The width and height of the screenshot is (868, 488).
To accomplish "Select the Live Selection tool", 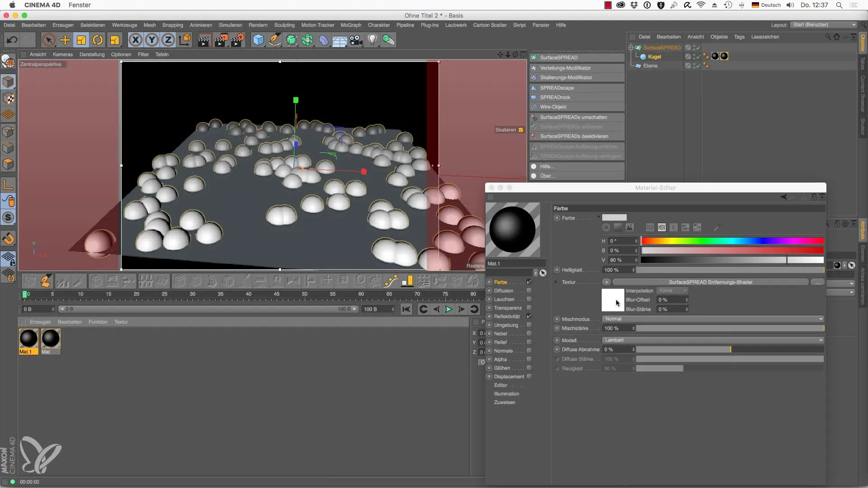I will pos(48,40).
